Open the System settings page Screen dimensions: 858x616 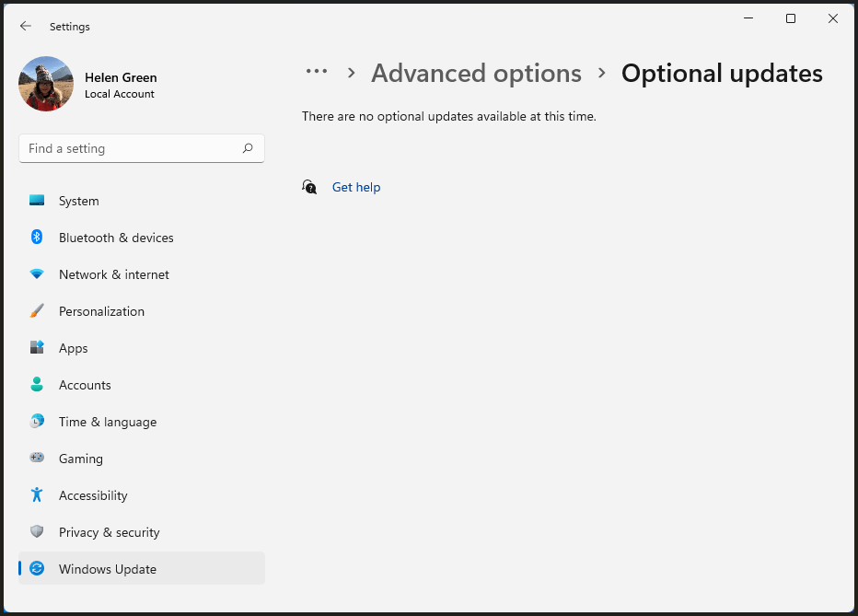click(x=142, y=201)
